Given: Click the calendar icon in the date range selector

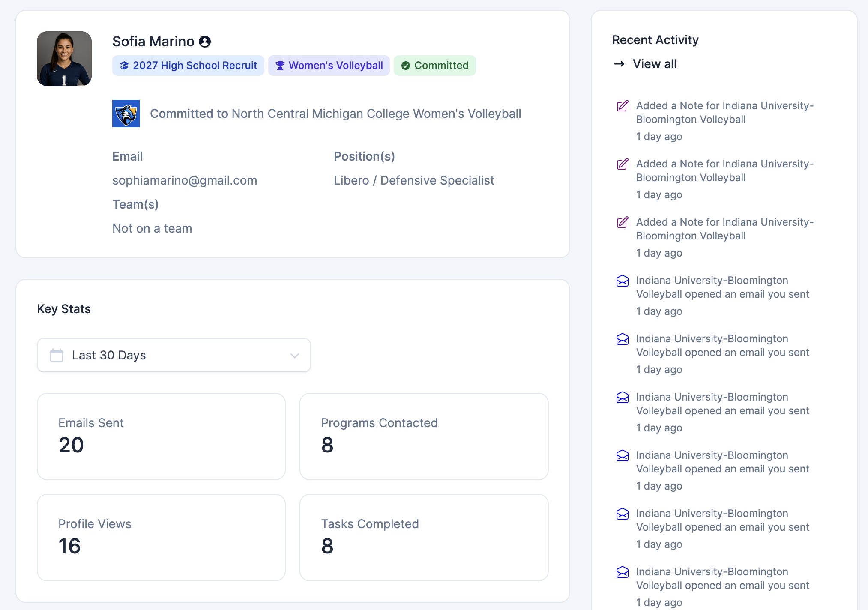Looking at the screenshot, I should pos(56,355).
